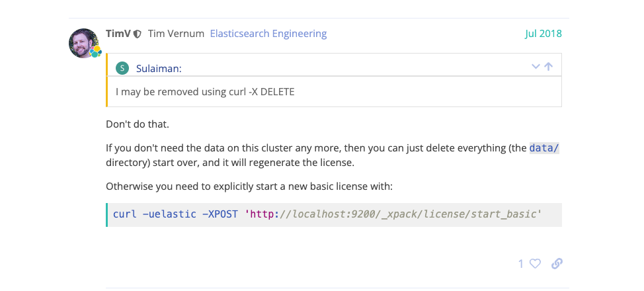Click Sulaiman's green S avatar in the quote
Viewport: 644px width, 291px height.
point(122,67)
